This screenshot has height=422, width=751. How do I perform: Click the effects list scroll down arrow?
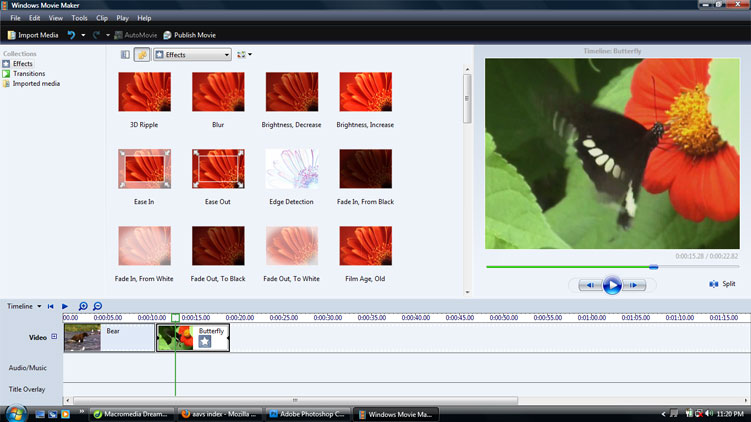pos(467,292)
